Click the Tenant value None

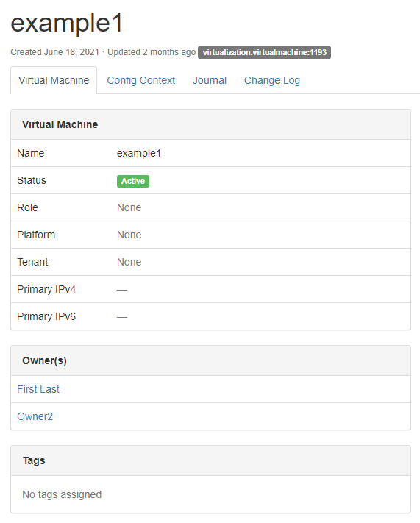click(129, 262)
